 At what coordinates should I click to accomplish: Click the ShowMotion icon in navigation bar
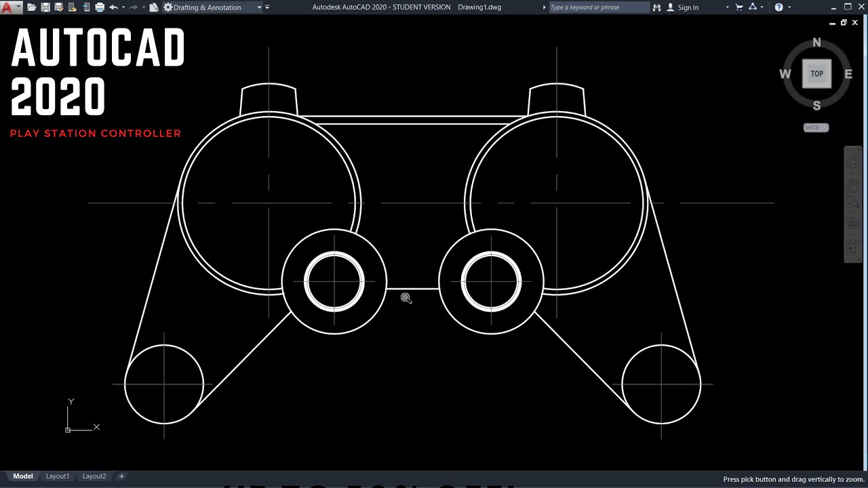(852, 245)
